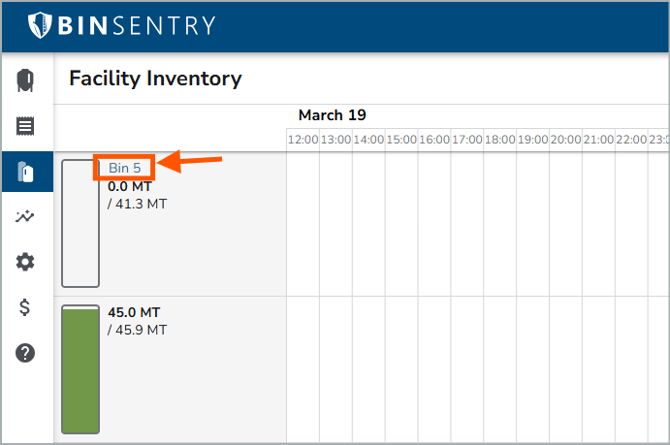
Task: Click the 12:00 time column header
Action: [x=303, y=140]
